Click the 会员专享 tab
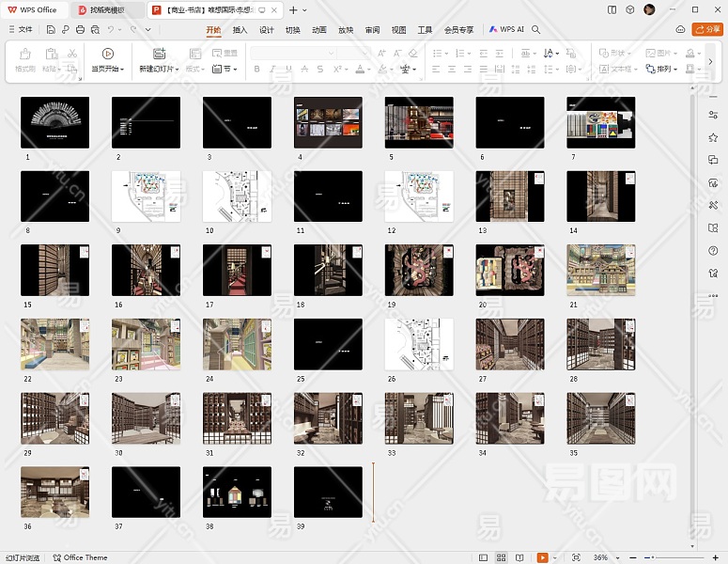The height and width of the screenshot is (564, 728). (459, 29)
